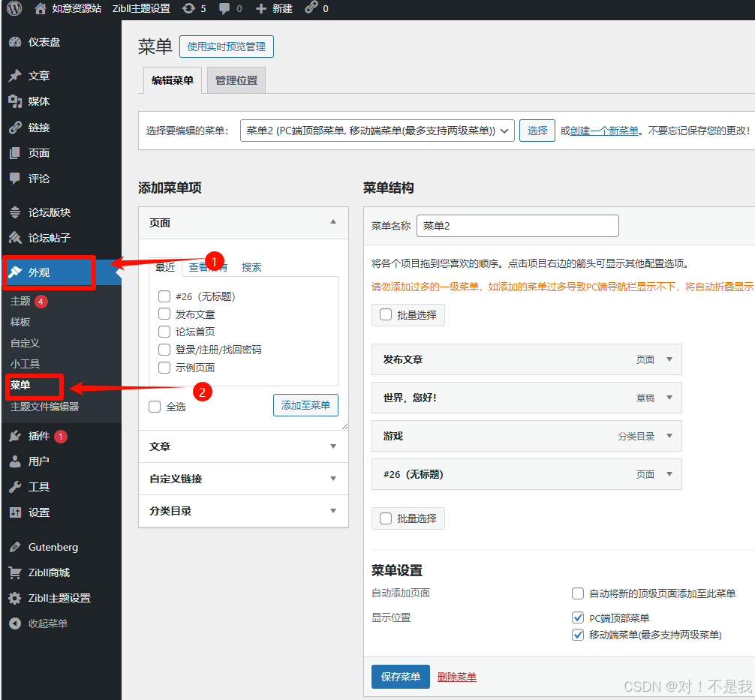755x700 pixels.
Task: Click the speech bubble icon for 评论
Action: click(x=15, y=179)
